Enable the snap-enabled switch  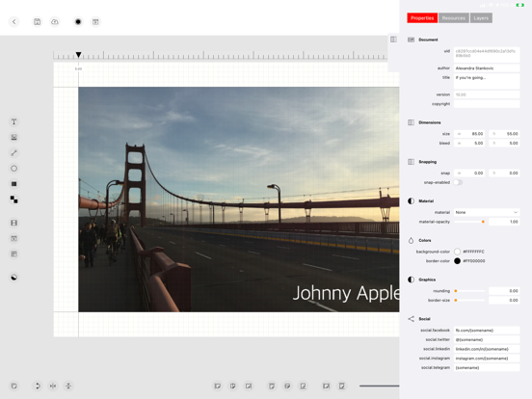(x=458, y=182)
